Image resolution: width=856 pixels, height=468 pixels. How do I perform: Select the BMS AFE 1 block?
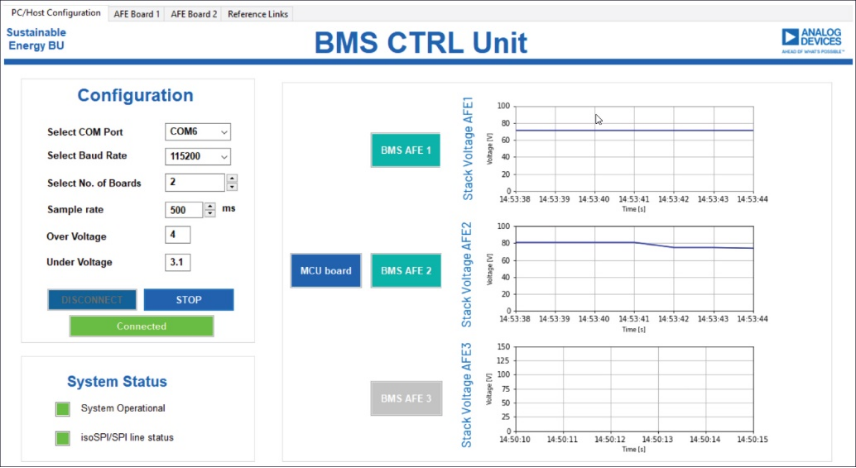(x=405, y=151)
